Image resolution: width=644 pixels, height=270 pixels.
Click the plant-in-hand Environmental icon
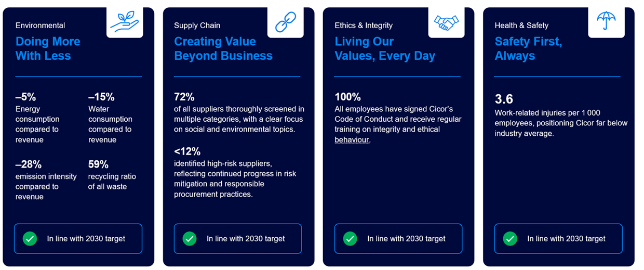pos(125,22)
